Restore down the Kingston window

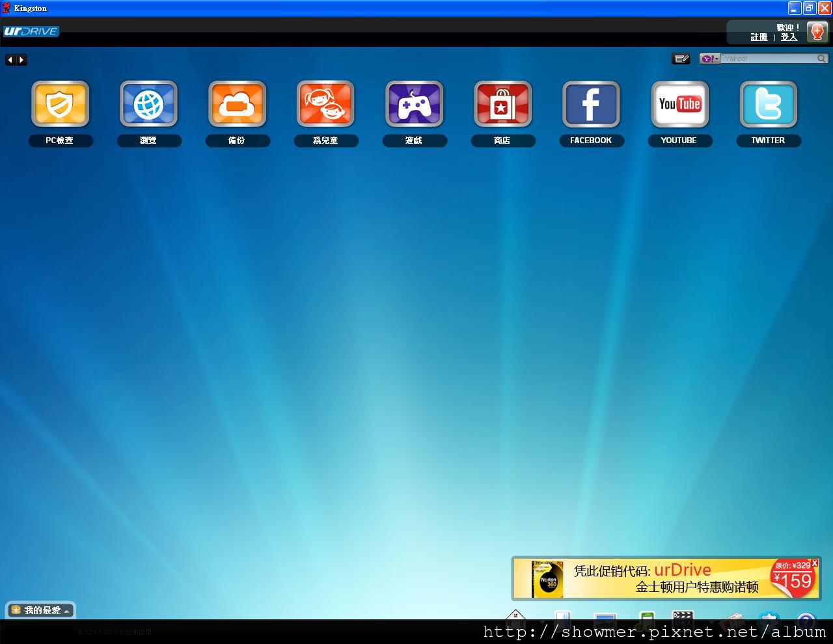(810, 8)
